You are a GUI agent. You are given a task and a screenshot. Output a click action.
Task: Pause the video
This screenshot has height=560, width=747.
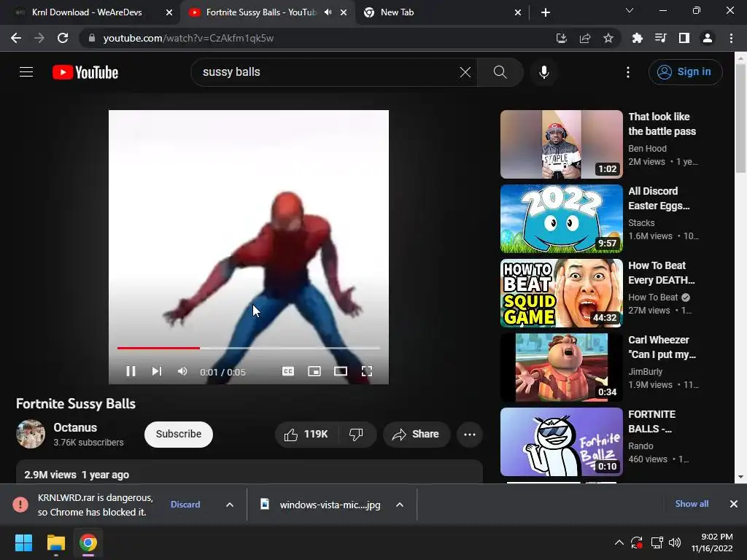pos(131,371)
